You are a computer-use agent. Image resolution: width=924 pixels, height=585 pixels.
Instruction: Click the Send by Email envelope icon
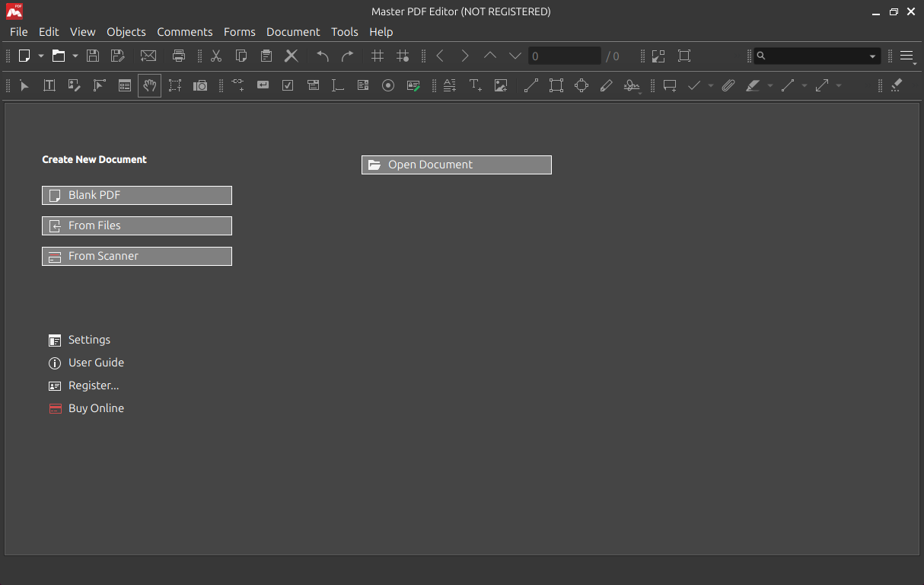click(148, 56)
